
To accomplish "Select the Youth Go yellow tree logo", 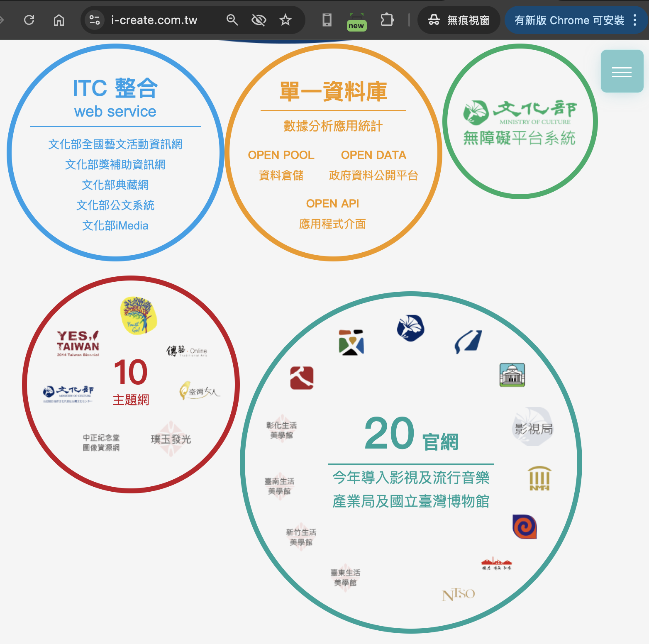I will point(139,316).
